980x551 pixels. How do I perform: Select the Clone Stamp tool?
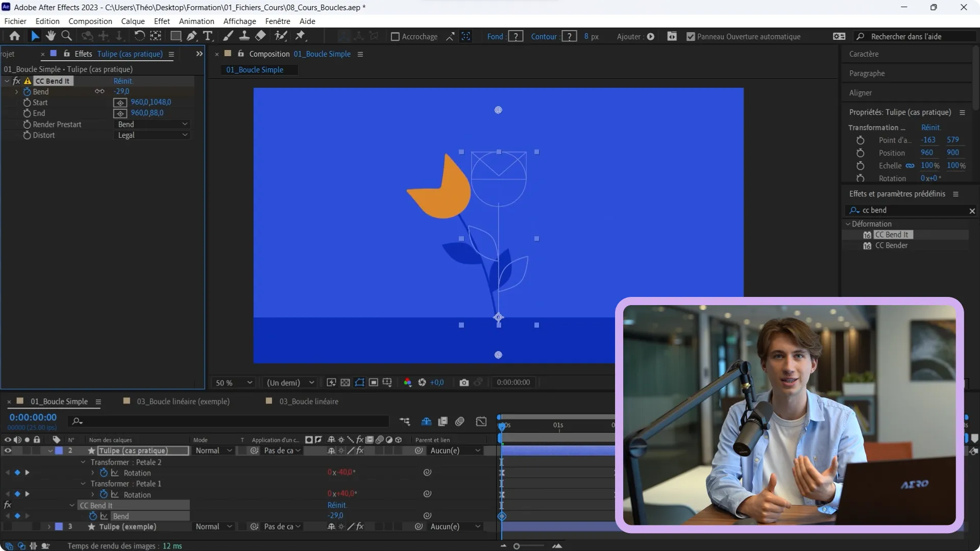[244, 36]
